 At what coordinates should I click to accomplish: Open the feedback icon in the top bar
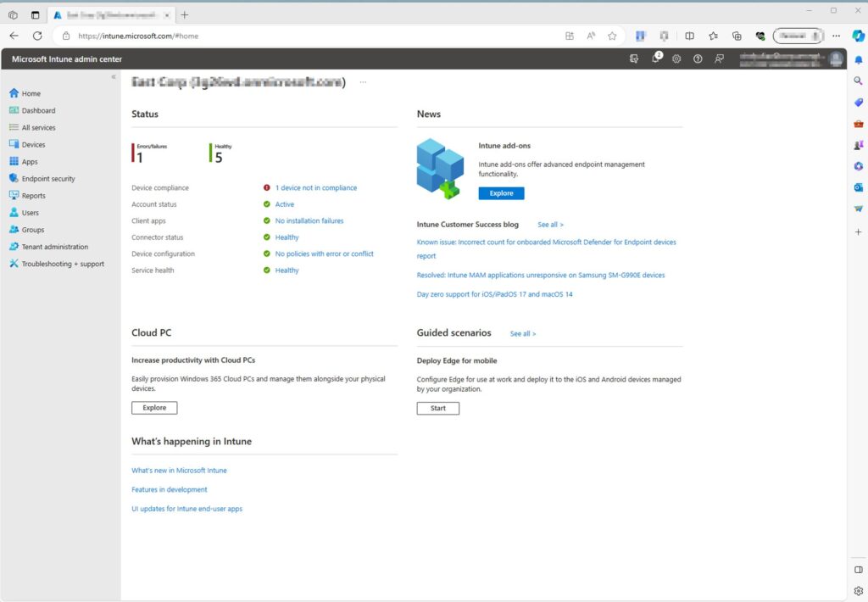click(x=719, y=59)
